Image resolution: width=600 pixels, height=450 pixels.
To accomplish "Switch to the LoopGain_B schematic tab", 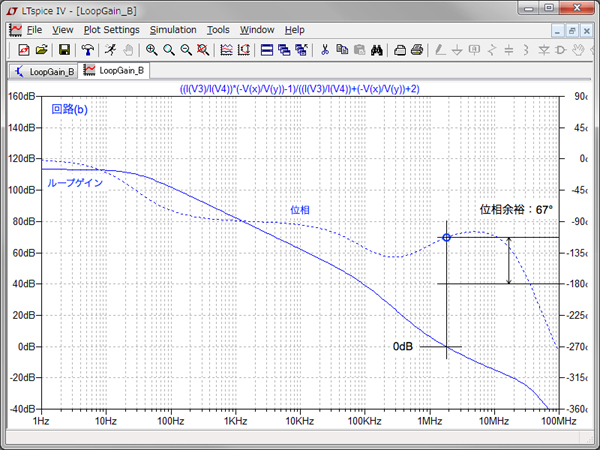I will coord(44,71).
